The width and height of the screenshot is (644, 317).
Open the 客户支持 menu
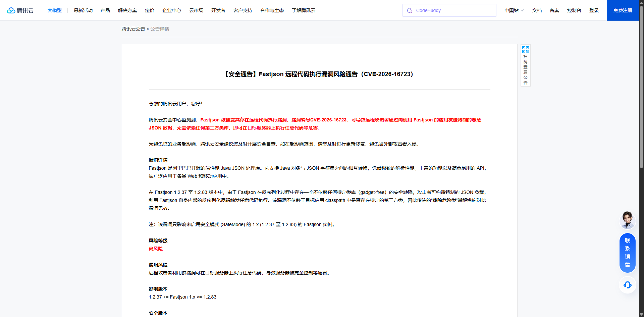pos(243,10)
